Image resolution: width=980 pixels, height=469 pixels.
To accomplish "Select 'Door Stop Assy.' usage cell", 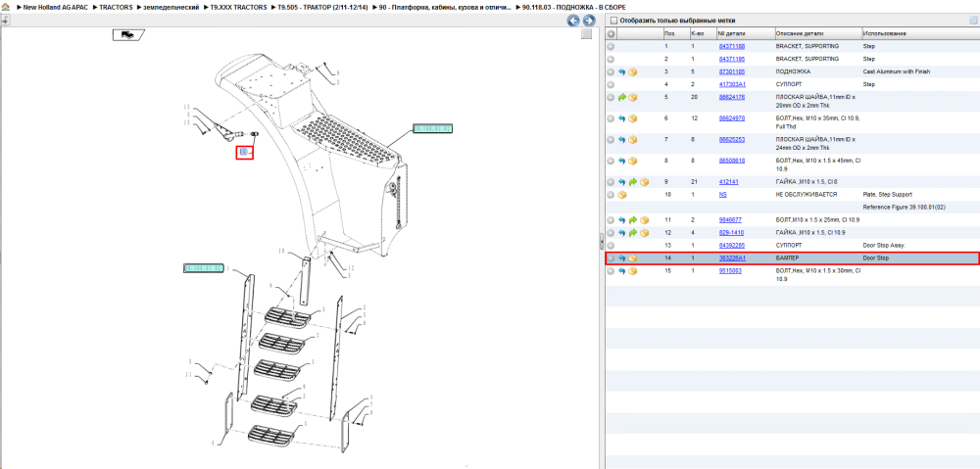I will point(883,245).
